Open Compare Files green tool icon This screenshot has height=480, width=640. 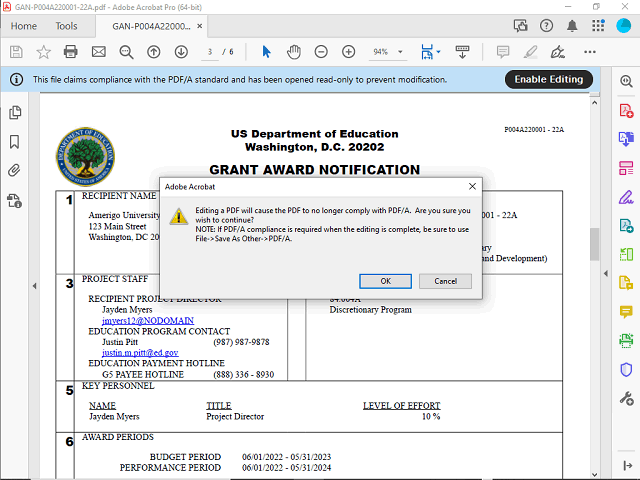[x=626, y=254]
